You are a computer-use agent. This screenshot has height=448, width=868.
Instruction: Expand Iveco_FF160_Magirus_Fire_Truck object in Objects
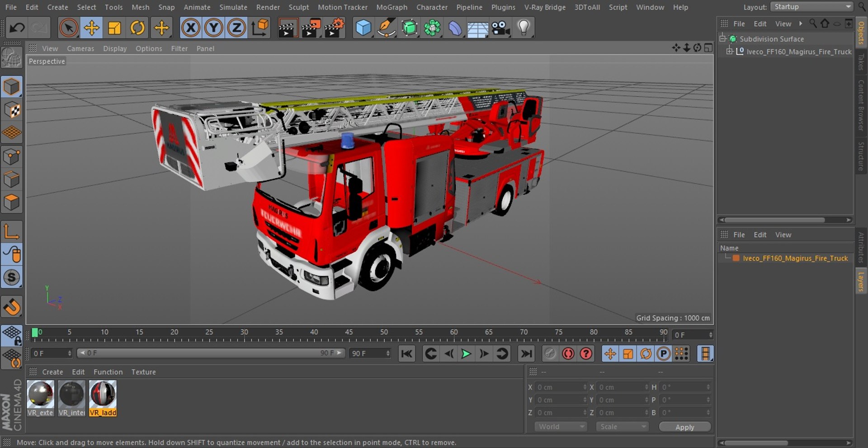point(729,52)
